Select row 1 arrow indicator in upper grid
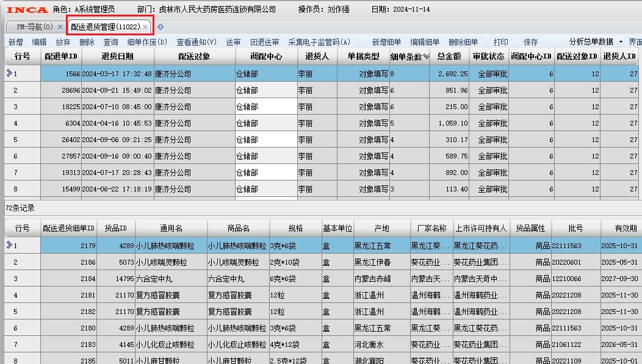 point(9,74)
